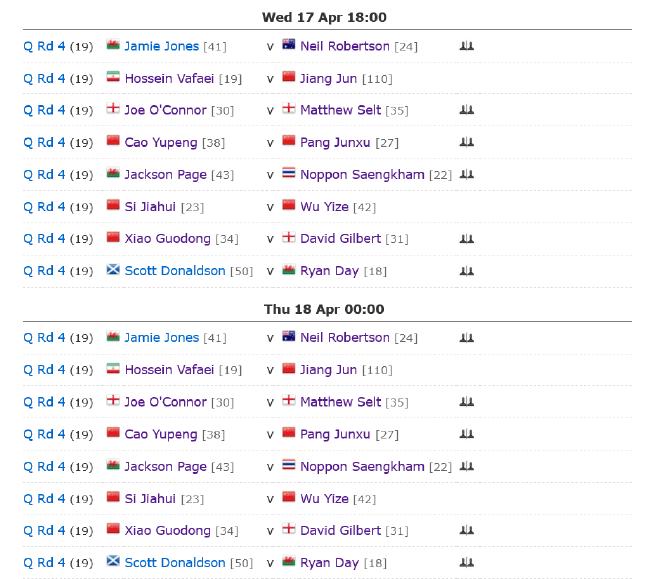Image resolution: width=650 pixels, height=579 pixels.
Task: Open Neil Robertson's player link under Wed 17 Apr
Action: tap(345, 46)
